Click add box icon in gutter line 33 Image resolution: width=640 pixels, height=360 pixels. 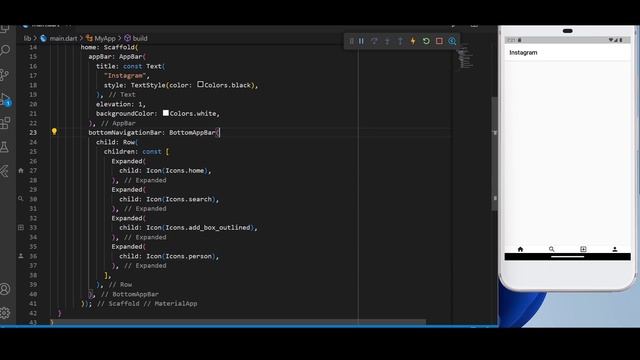coord(21,227)
